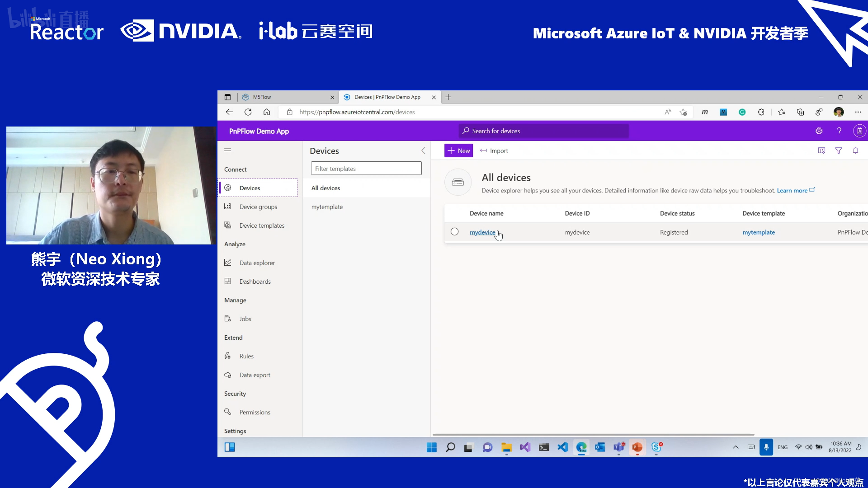The height and width of the screenshot is (488, 868).
Task: Refresh the browser page
Action: click(248, 112)
